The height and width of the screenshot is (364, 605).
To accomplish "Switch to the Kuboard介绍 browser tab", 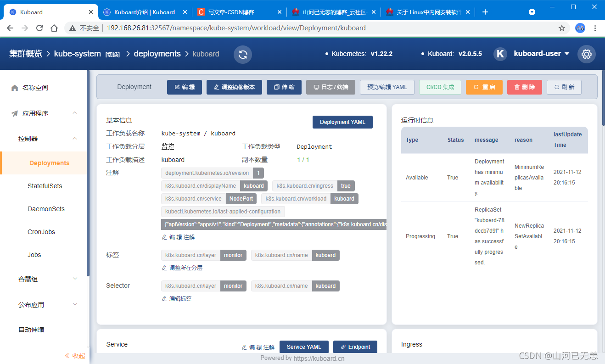I will point(144,12).
